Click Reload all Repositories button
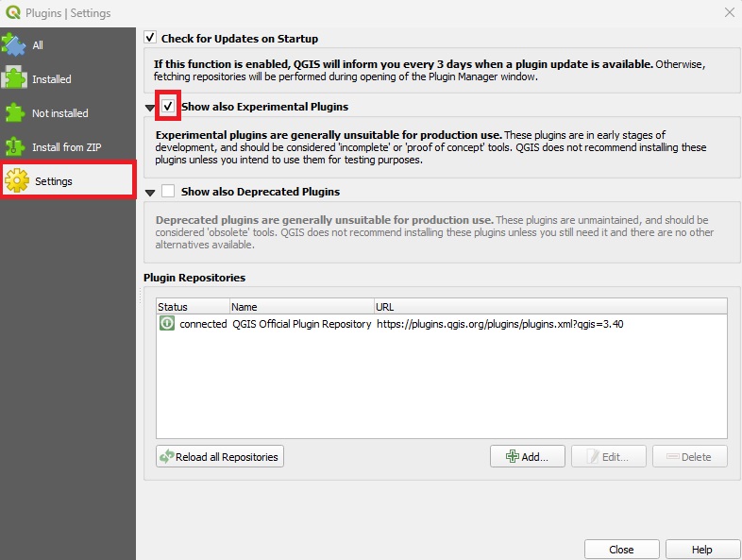Screen dimensions: 742x560 click(220, 456)
